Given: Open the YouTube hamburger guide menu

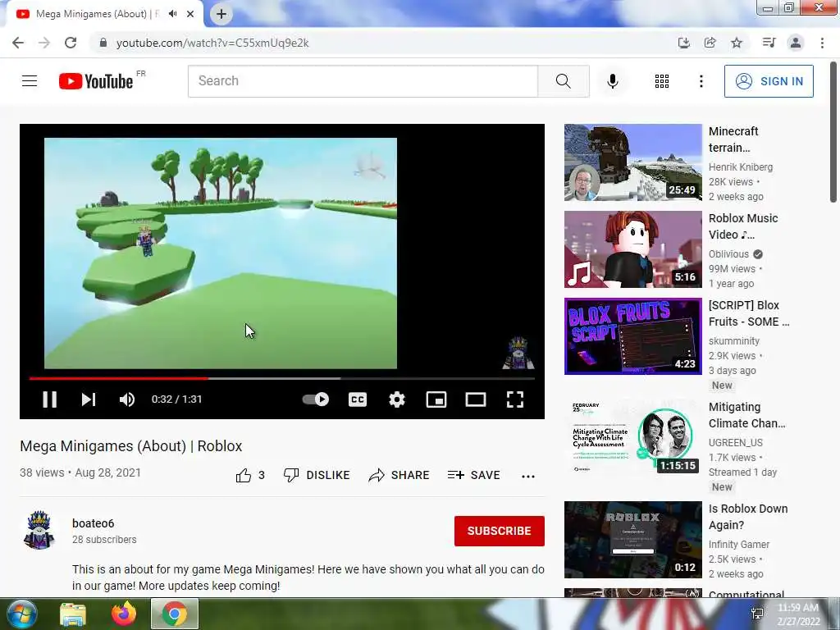Looking at the screenshot, I should click(x=30, y=81).
